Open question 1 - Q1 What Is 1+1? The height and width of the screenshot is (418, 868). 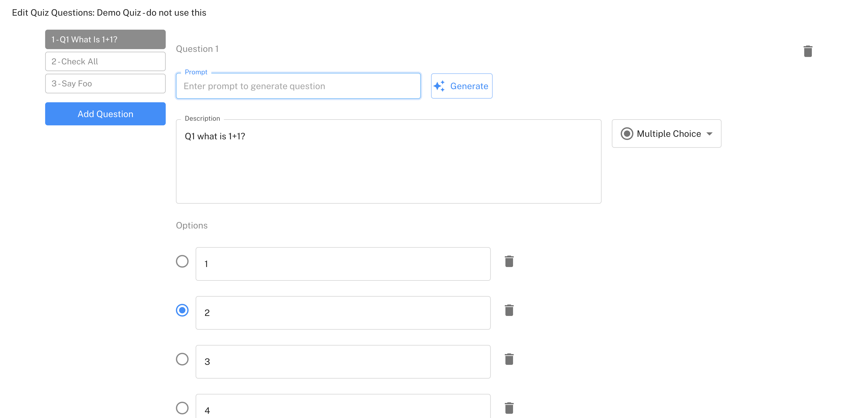tap(105, 39)
